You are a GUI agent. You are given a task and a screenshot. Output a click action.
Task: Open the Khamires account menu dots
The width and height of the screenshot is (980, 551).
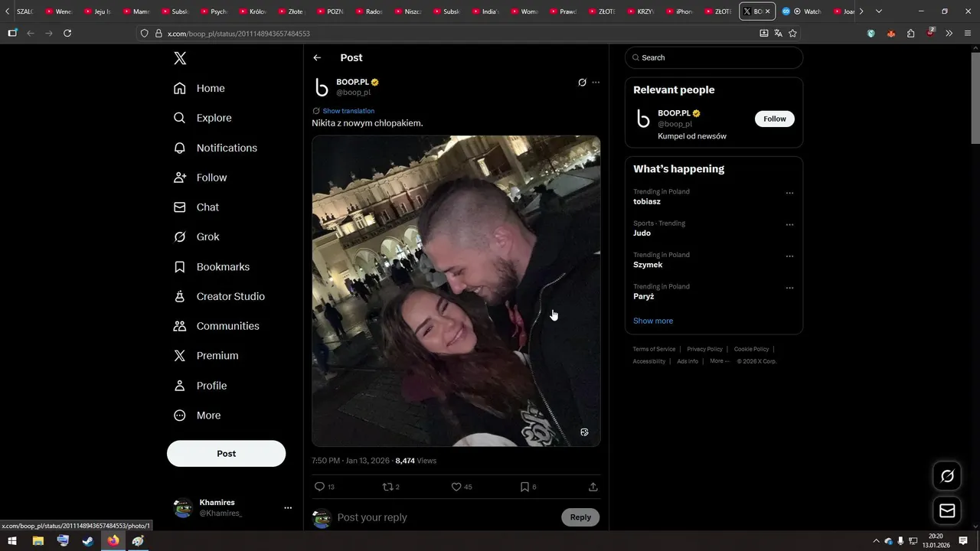[288, 507]
